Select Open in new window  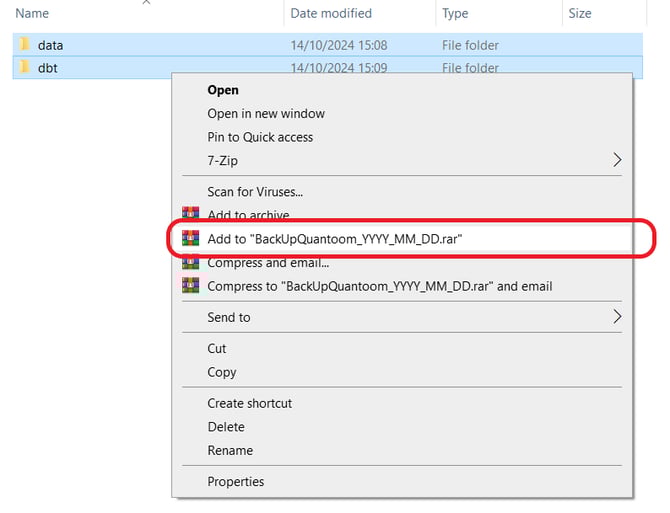tap(266, 113)
